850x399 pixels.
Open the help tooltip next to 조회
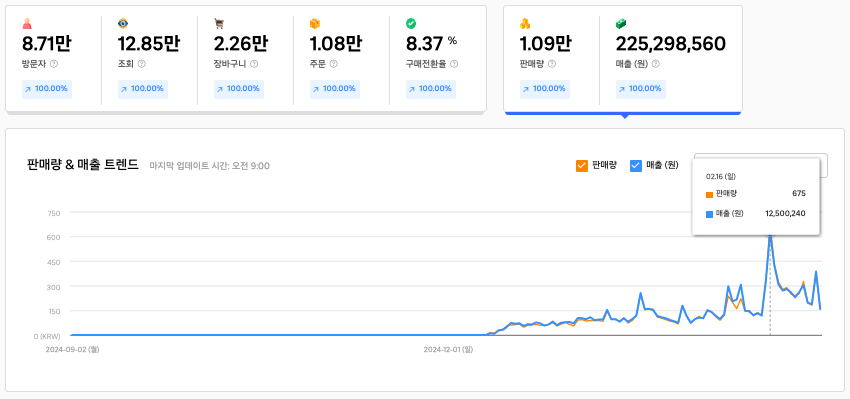[x=141, y=64]
